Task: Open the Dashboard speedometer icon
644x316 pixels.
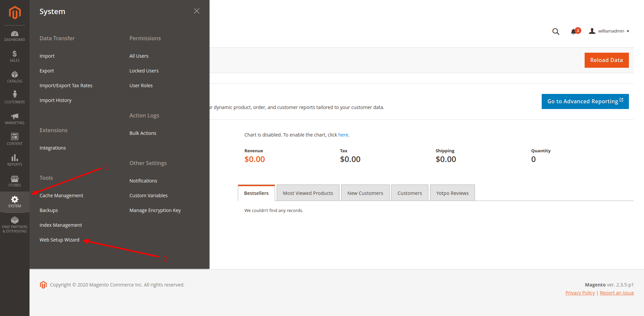Action: [x=14, y=35]
